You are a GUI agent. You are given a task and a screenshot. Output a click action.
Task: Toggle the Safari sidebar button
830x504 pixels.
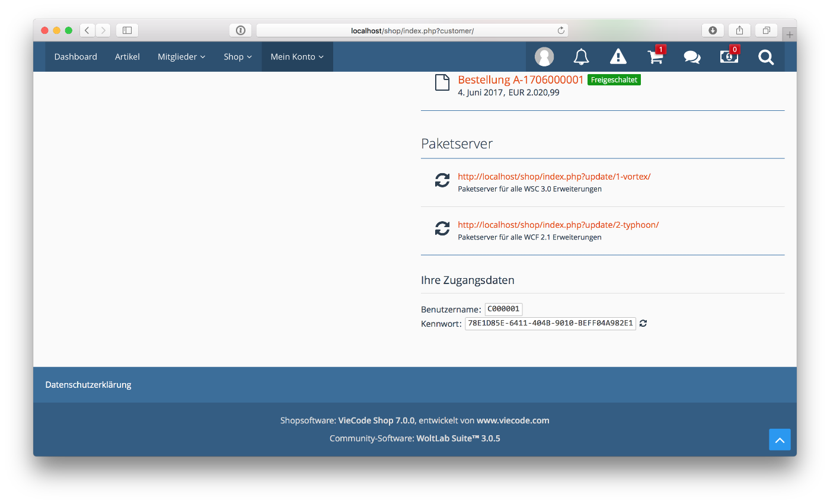(127, 30)
